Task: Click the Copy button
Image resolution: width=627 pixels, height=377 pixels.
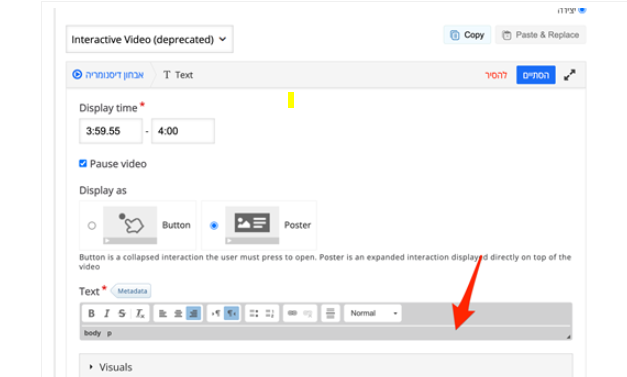Action: pyautogui.click(x=467, y=35)
